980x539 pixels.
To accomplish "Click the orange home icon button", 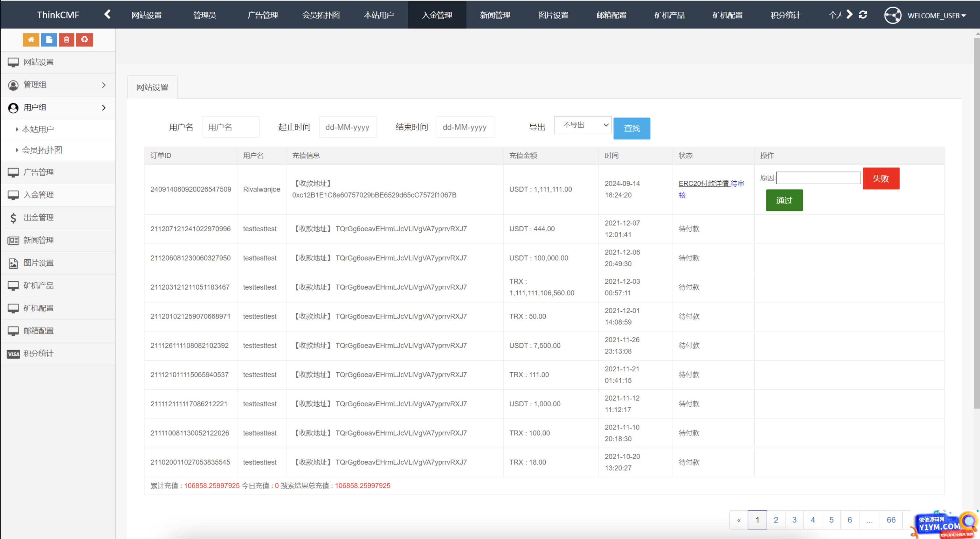I will (31, 39).
